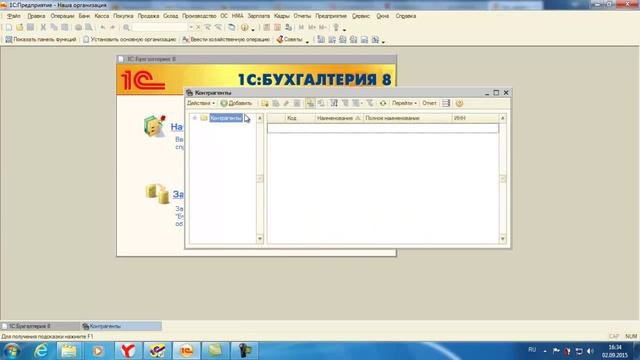The height and width of the screenshot is (360, 640).
Task: Open the Советы dropdown arrow
Action: point(307,41)
